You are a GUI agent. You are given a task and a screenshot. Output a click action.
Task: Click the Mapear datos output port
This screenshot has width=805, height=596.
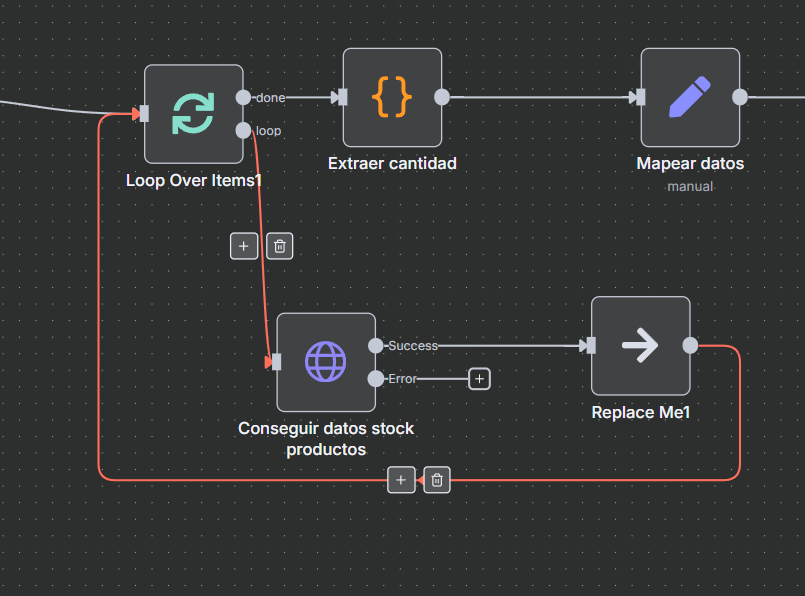pos(740,97)
